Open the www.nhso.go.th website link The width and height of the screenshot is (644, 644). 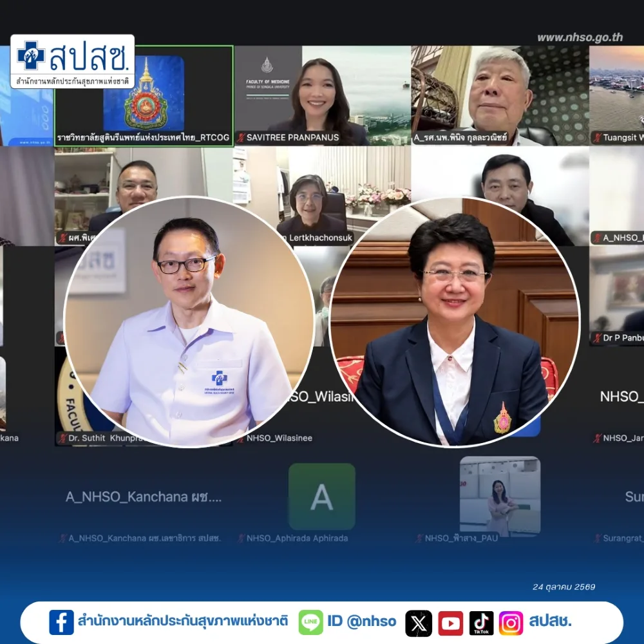click(580, 38)
